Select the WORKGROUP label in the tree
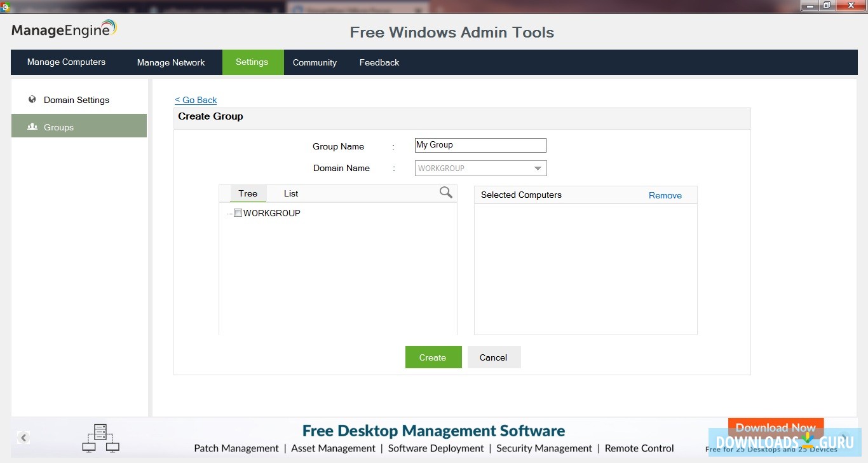Screen dimensions: 868x463 pyautogui.click(x=272, y=213)
